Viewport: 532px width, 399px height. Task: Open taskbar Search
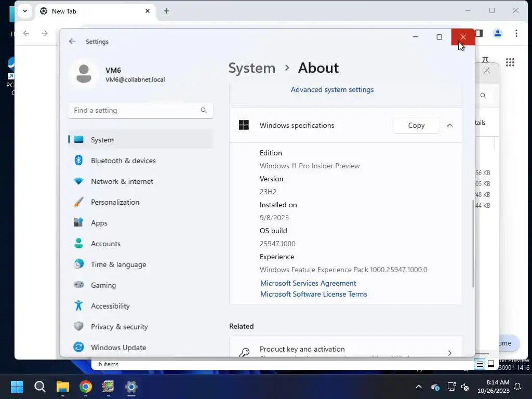point(39,387)
